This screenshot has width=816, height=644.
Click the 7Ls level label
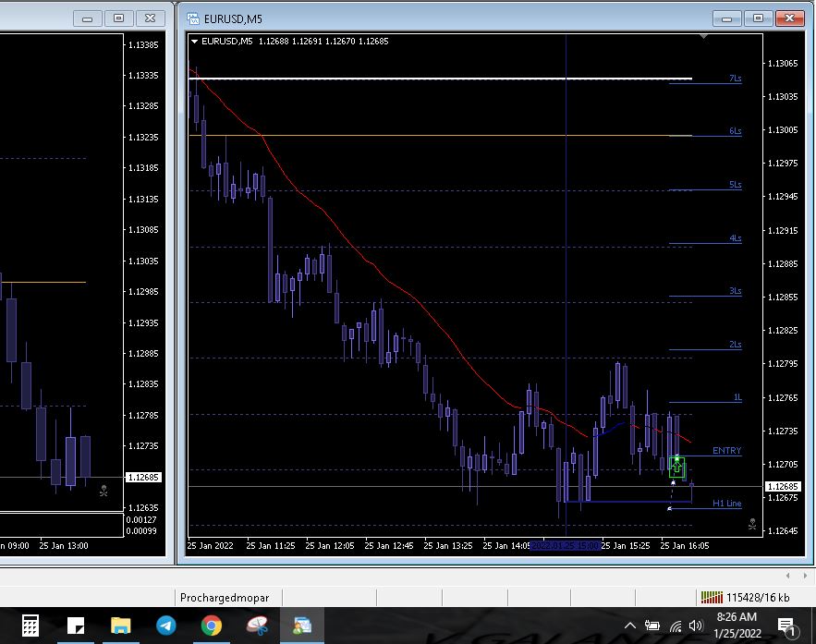tap(735, 79)
